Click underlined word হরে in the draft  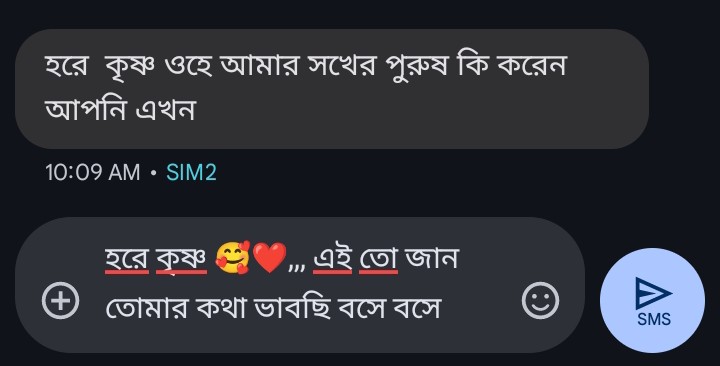(127, 259)
